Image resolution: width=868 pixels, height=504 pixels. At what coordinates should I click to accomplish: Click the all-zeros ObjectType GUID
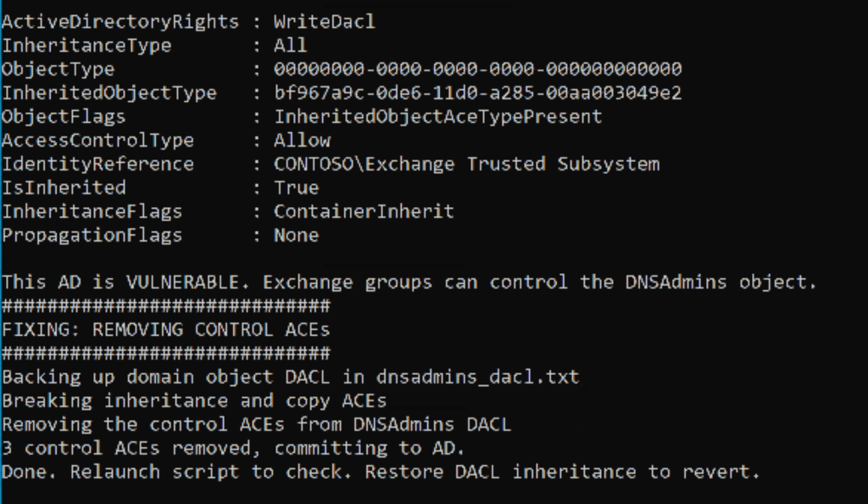[x=477, y=70]
